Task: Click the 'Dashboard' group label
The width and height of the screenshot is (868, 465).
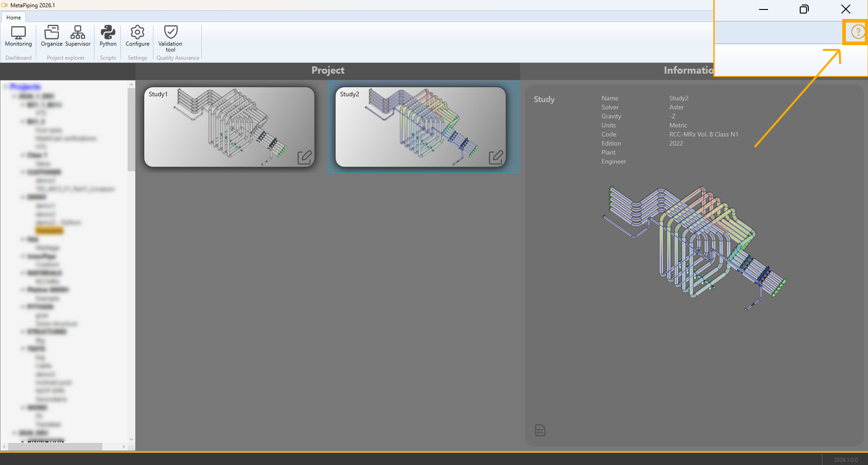Action: pyautogui.click(x=19, y=58)
